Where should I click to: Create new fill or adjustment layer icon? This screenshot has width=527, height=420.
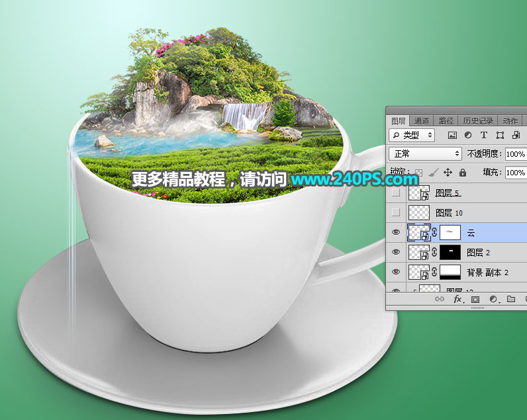(x=493, y=299)
